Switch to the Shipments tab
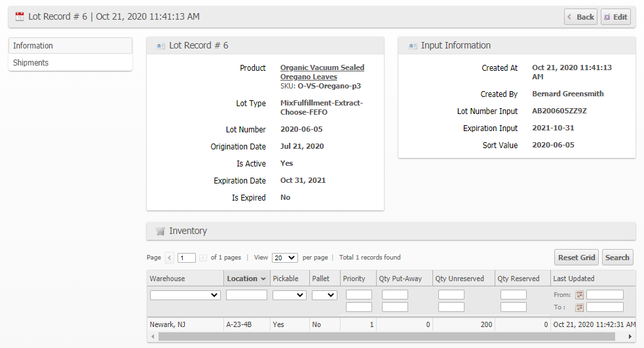Screen dimensions: 644x348 (31, 63)
